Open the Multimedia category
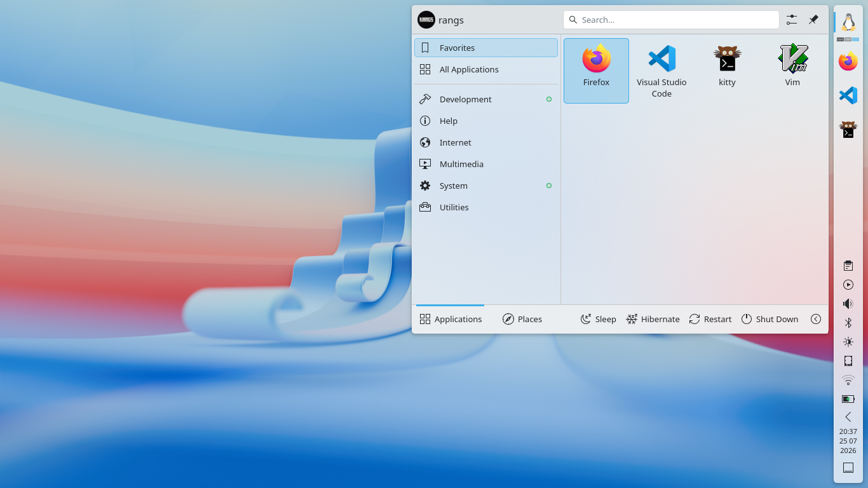868x488 pixels. 486,164
